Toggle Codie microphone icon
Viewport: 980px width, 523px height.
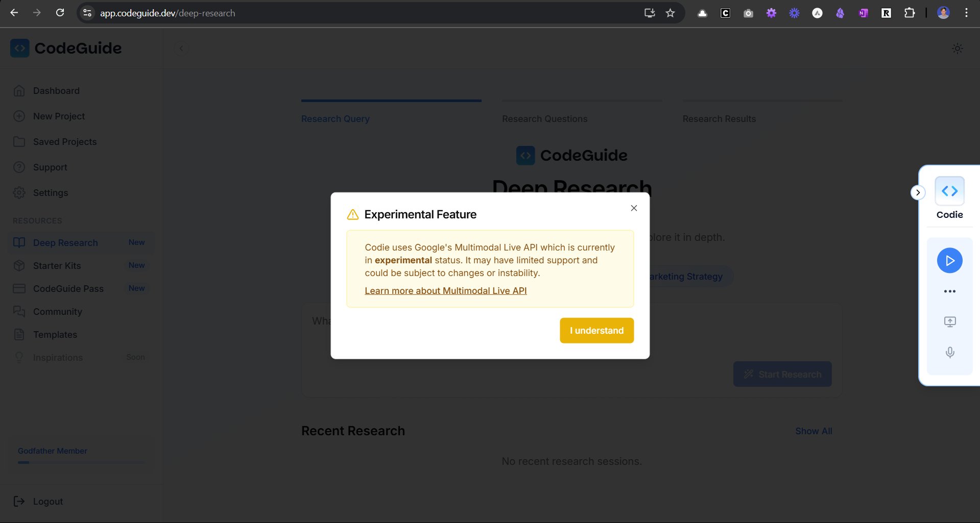pyautogui.click(x=949, y=353)
